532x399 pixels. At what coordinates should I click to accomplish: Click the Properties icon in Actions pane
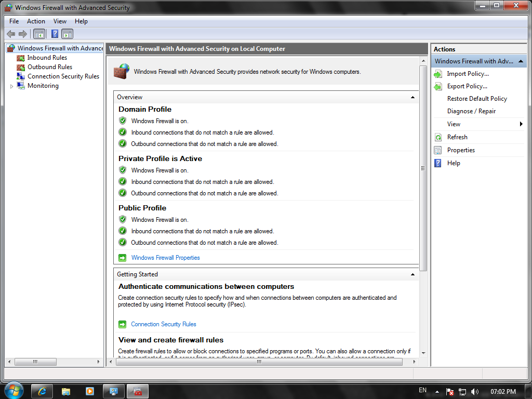438,150
